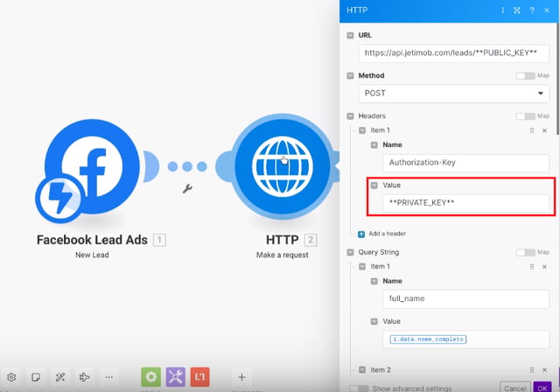
Task: Click Facebook Lead Ads module number 1
Action: pyautogui.click(x=159, y=240)
